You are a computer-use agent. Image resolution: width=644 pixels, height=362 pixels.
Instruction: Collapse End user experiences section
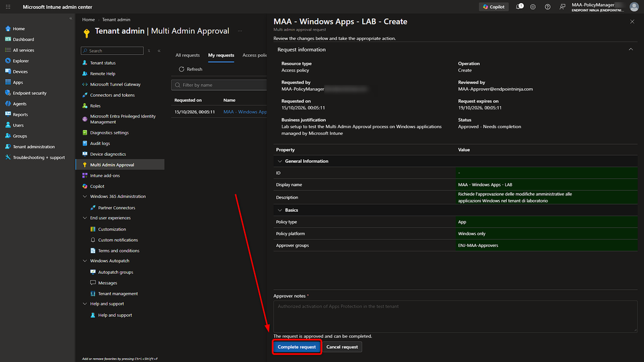tap(85, 218)
